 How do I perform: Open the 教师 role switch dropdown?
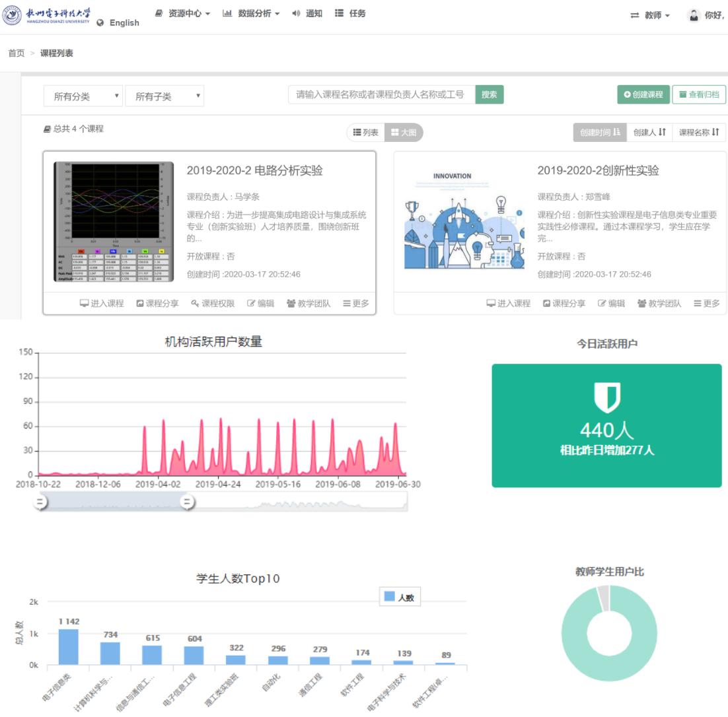(650, 15)
